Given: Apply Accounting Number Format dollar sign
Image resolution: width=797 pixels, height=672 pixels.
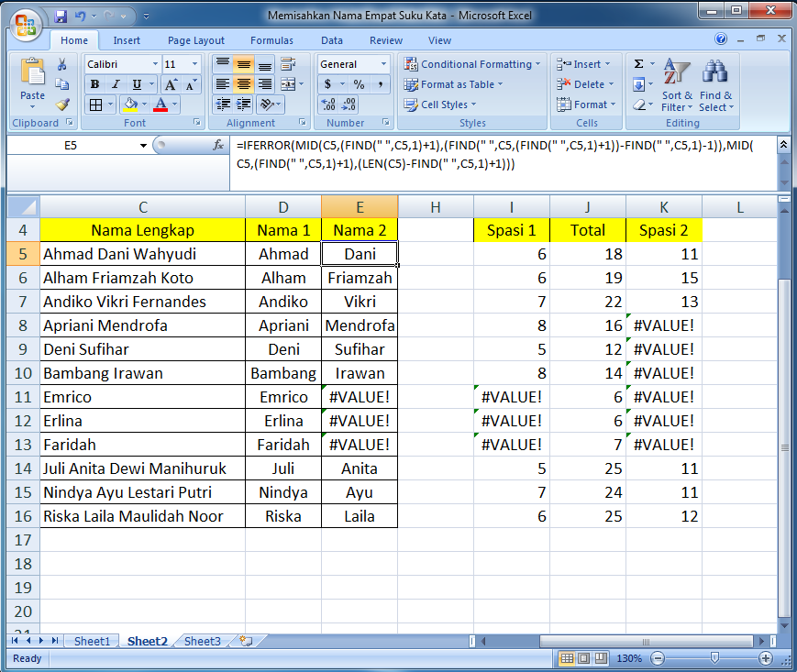Looking at the screenshot, I should 327,84.
